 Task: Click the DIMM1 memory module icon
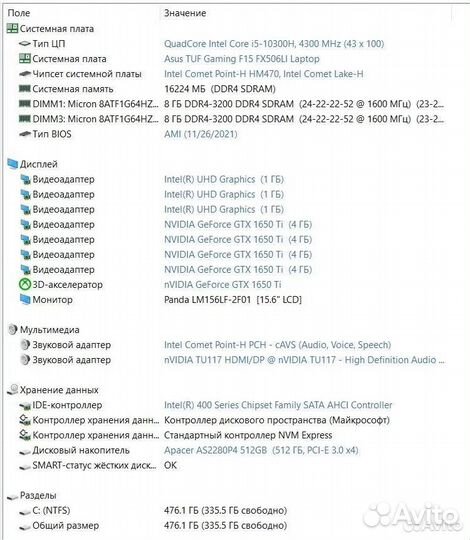(25, 103)
